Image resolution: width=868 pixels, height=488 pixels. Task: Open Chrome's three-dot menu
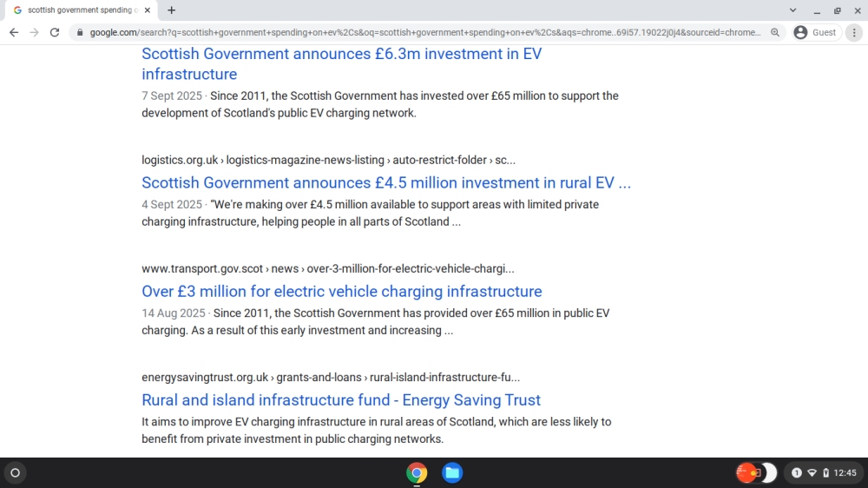(x=854, y=33)
